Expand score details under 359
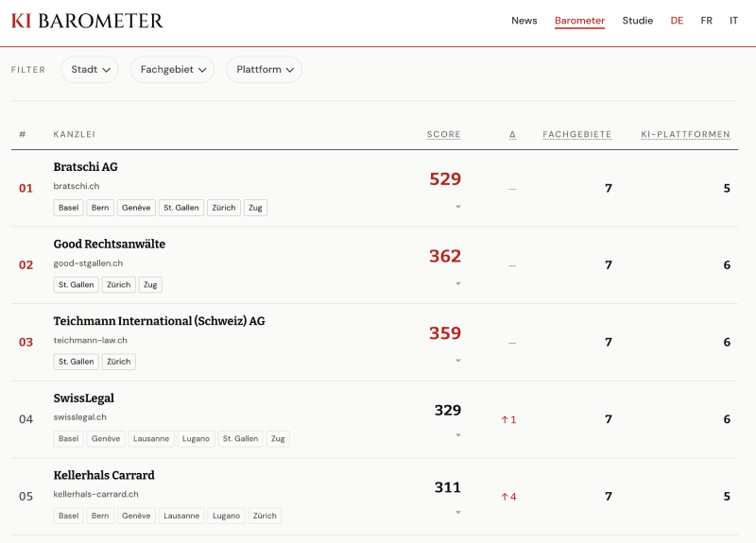This screenshot has width=756, height=543. click(458, 361)
